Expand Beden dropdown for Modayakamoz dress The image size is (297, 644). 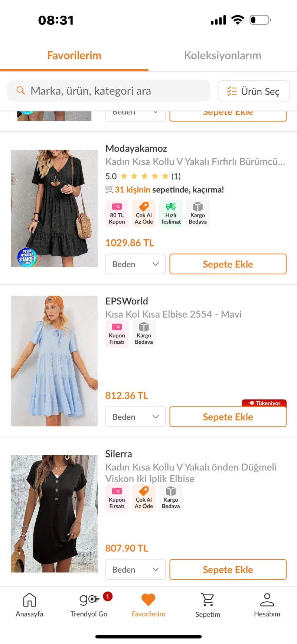pos(136,264)
